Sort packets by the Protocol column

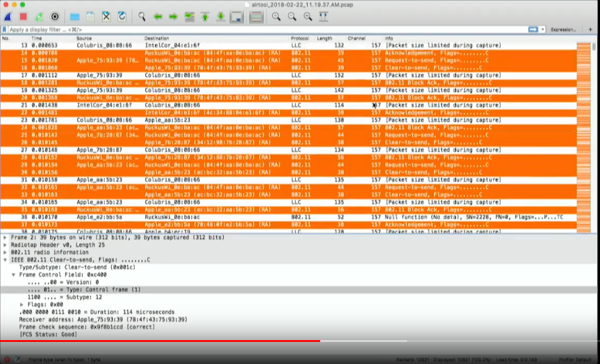tap(300, 38)
